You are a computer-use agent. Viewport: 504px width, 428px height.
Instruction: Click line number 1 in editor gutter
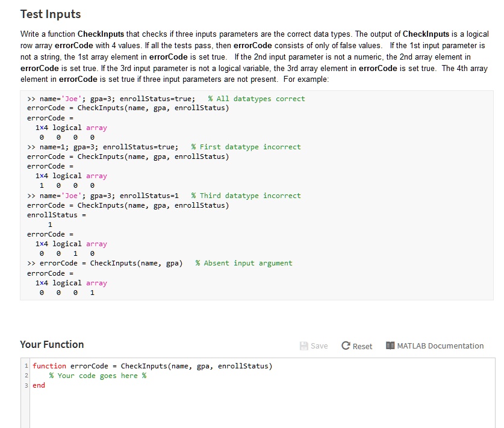click(26, 366)
